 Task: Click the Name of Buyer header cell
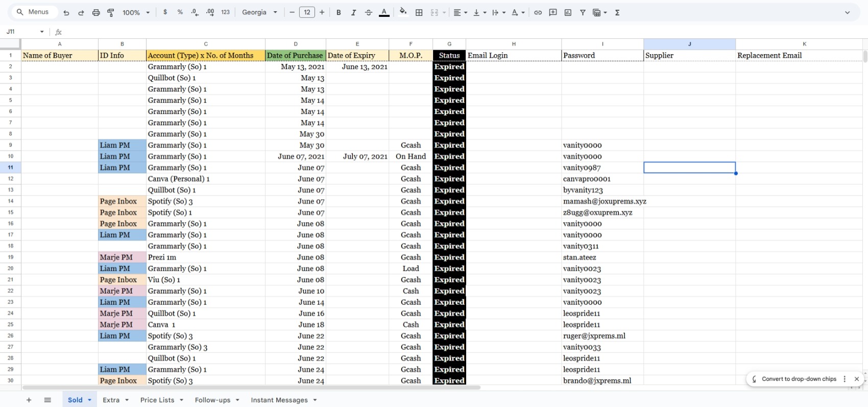(x=60, y=55)
